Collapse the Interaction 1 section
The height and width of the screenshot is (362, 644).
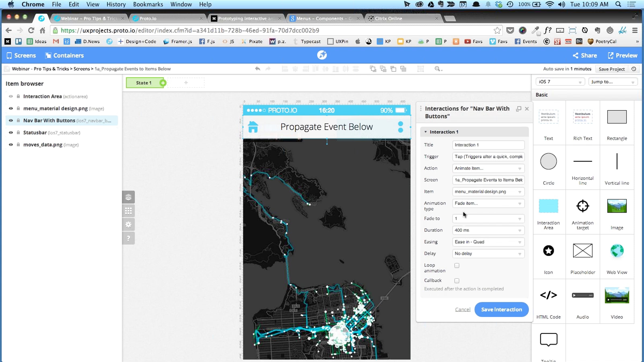pos(426,132)
